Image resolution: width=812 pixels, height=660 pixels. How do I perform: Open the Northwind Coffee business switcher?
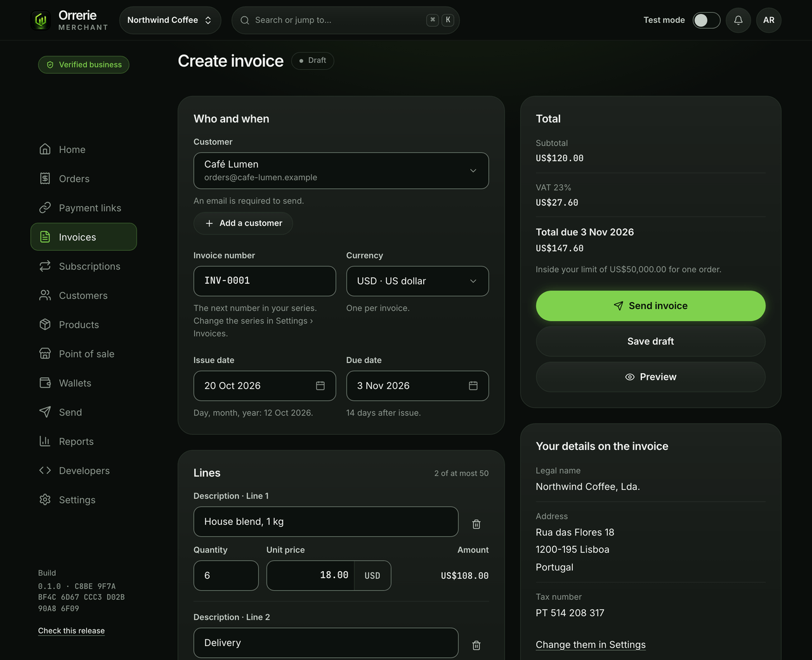point(170,20)
